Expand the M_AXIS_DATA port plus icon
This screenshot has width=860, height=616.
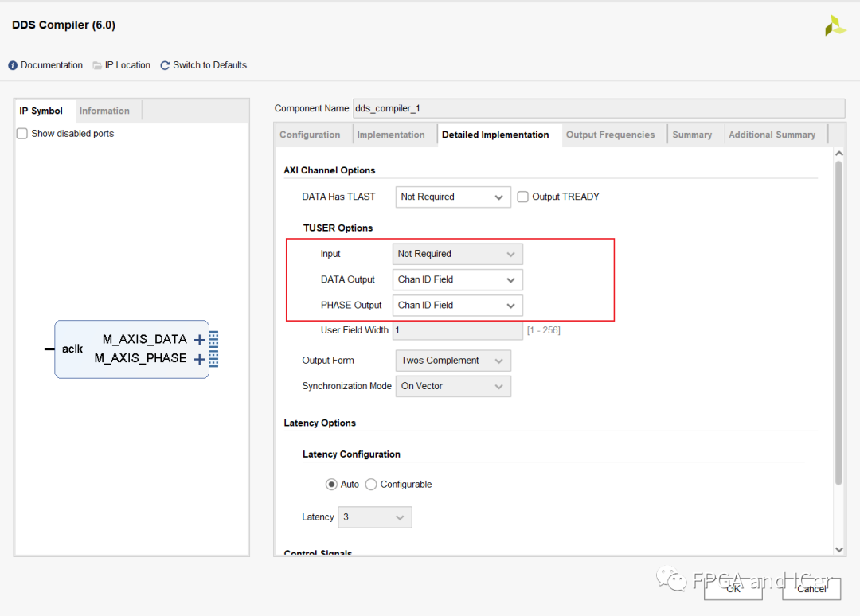pos(200,340)
